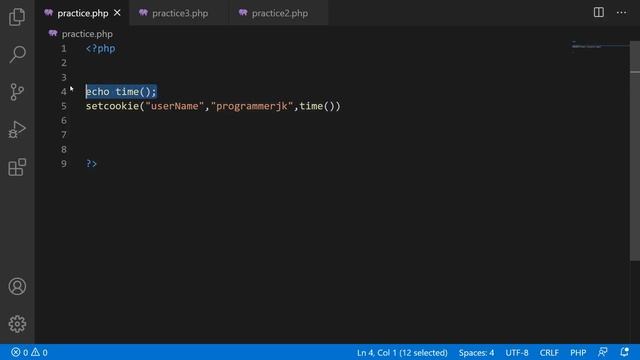The width and height of the screenshot is (640, 360).
Task: Open the Extensions view
Action: (17, 167)
